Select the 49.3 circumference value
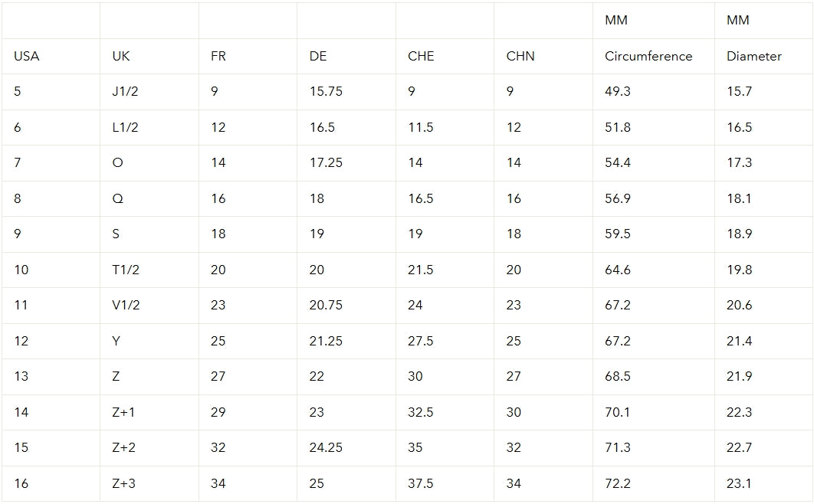The image size is (814, 504). 617,91
